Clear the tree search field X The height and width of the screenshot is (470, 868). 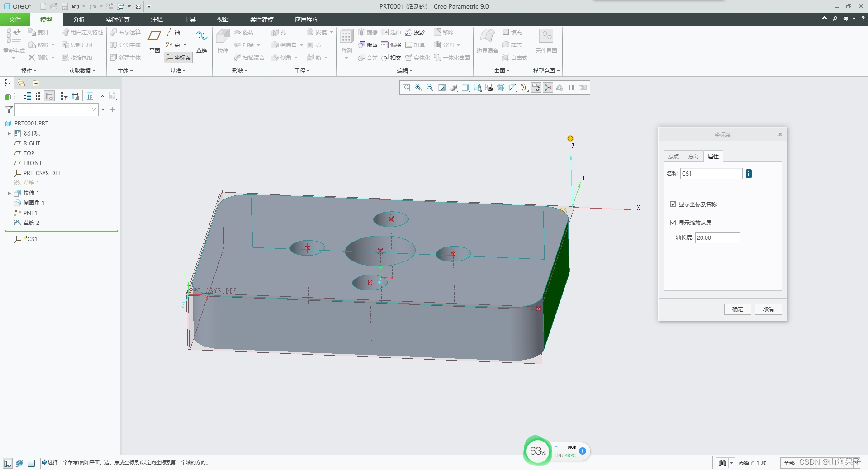(x=94, y=109)
